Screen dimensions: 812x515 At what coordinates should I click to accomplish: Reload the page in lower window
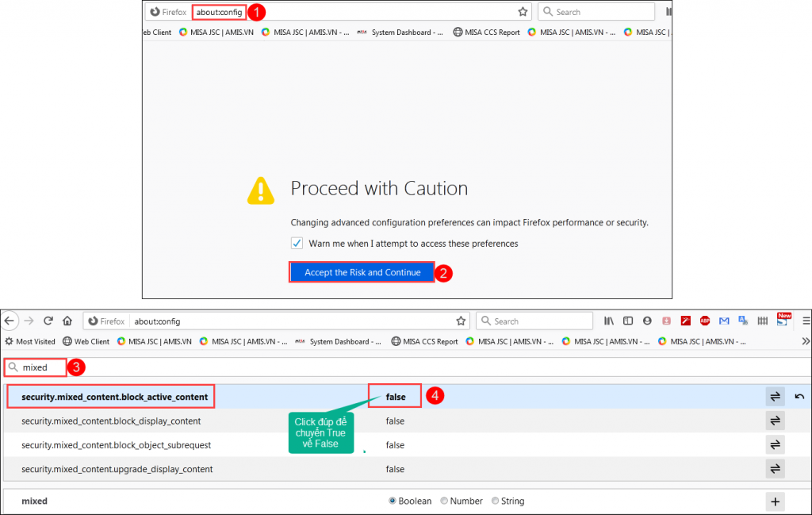click(48, 321)
